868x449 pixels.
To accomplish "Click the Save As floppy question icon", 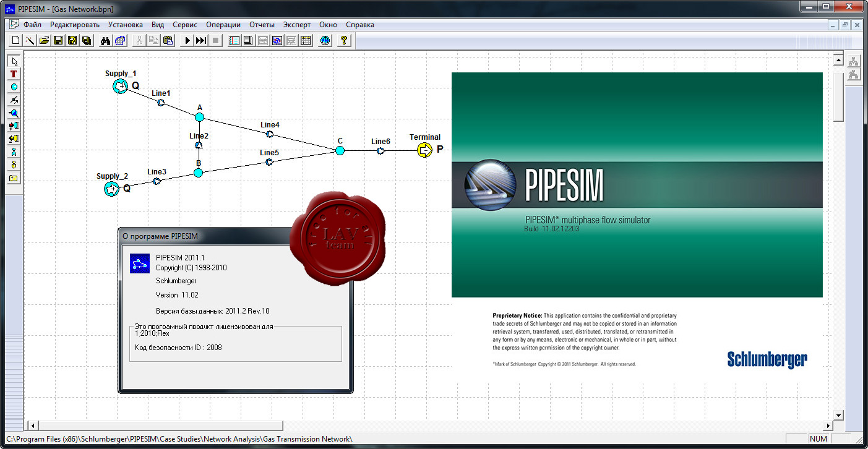I will pyautogui.click(x=72, y=40).
